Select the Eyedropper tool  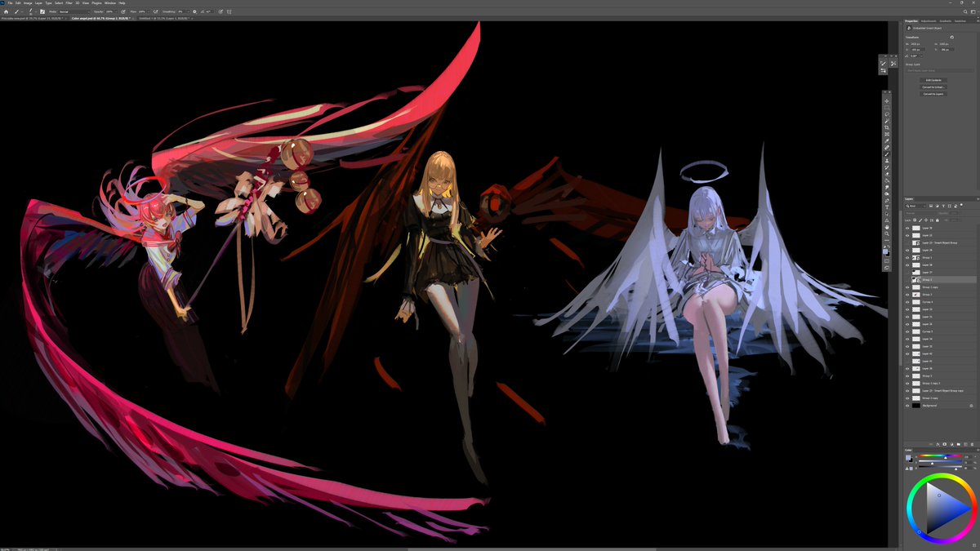coord(887,140)
